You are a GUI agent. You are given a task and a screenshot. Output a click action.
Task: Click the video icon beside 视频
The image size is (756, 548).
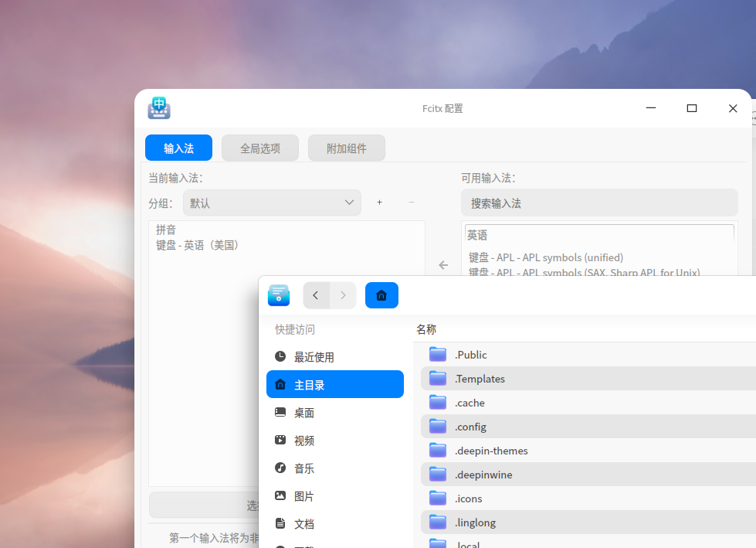[280, 440]
